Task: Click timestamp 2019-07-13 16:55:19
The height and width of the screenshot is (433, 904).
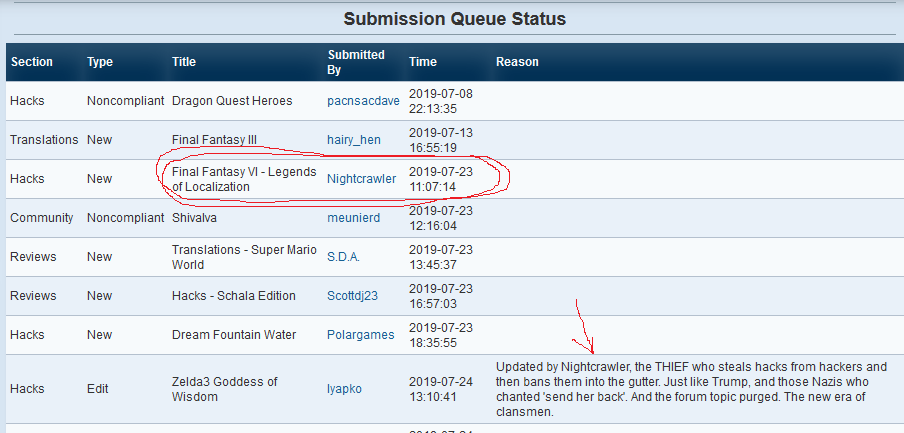Action: coord(440,140)
